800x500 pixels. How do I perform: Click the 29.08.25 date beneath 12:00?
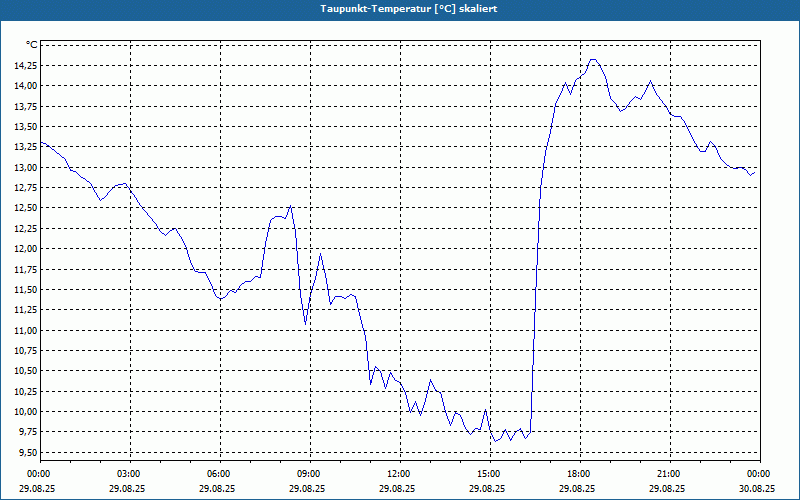coord(397,488)
